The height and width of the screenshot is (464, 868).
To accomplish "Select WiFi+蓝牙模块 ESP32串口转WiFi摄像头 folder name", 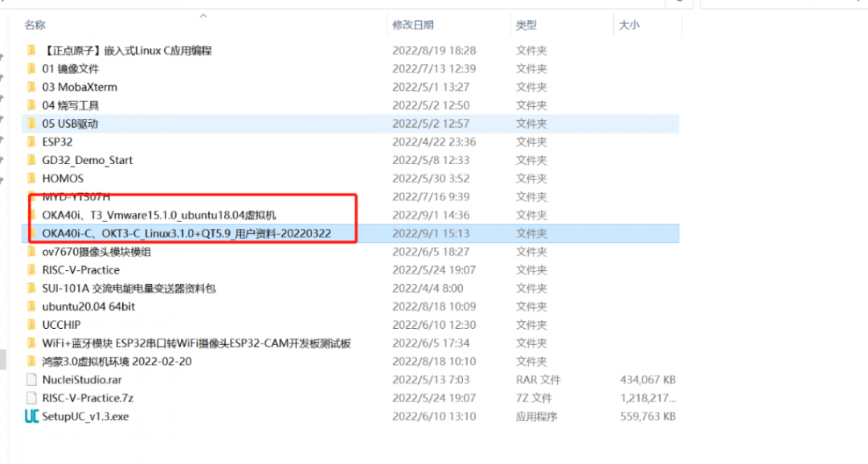I will pos(197,343).
